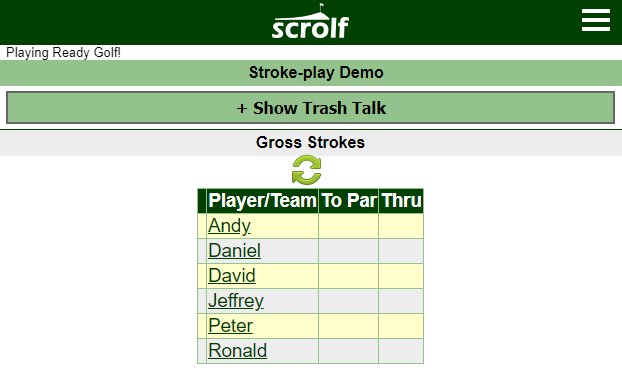The image size is (622, 387).
Task: Open Daniel's player link
Action: pos(234,251)
